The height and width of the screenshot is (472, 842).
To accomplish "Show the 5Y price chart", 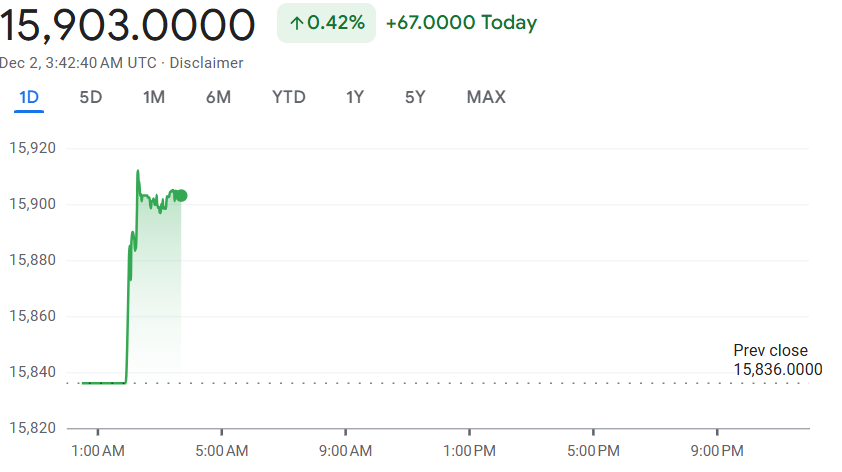I will tap(415, 97).
